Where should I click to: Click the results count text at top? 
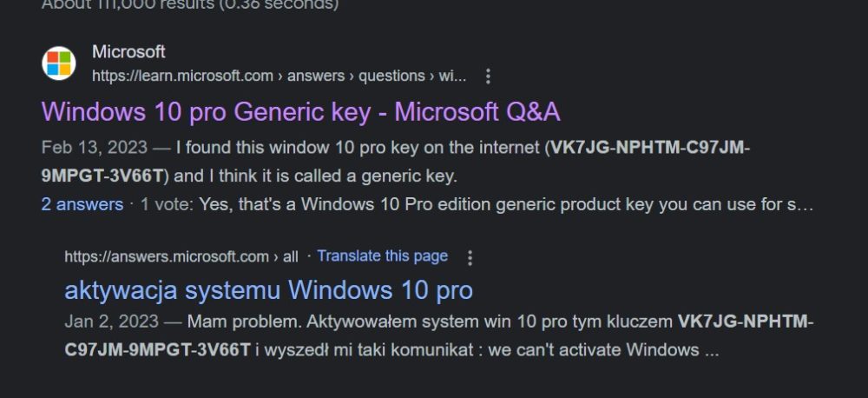tap(190, 5)
